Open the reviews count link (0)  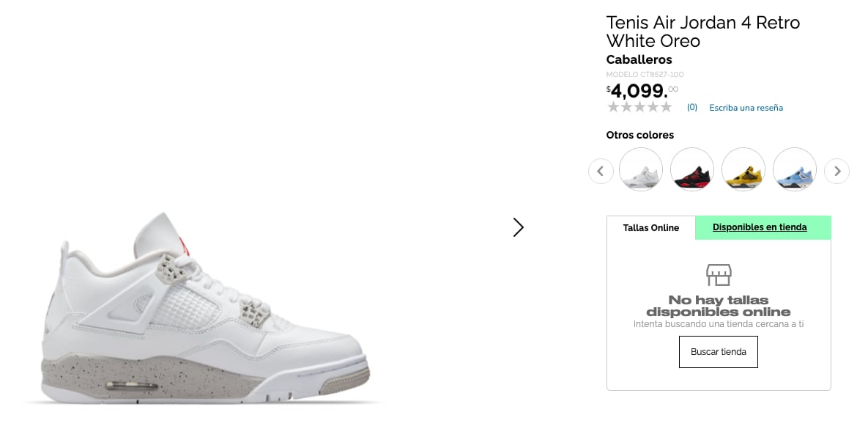tap(691, 107)
